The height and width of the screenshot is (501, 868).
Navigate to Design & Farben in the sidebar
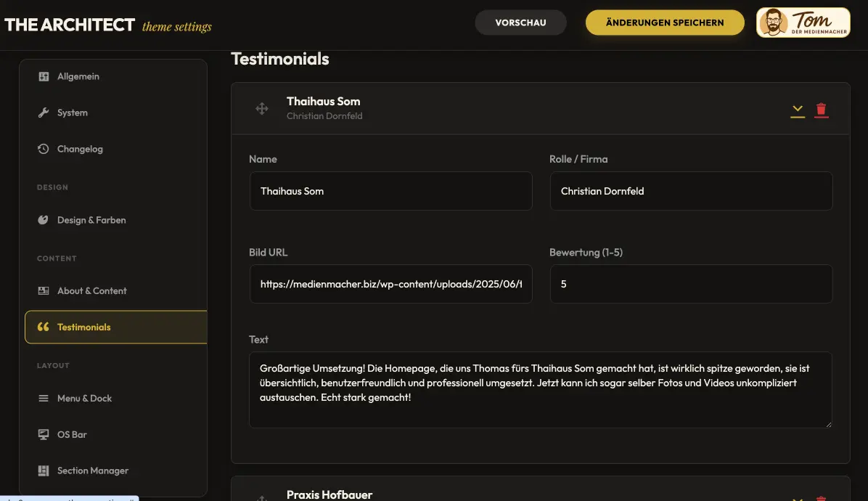(91, 219)
